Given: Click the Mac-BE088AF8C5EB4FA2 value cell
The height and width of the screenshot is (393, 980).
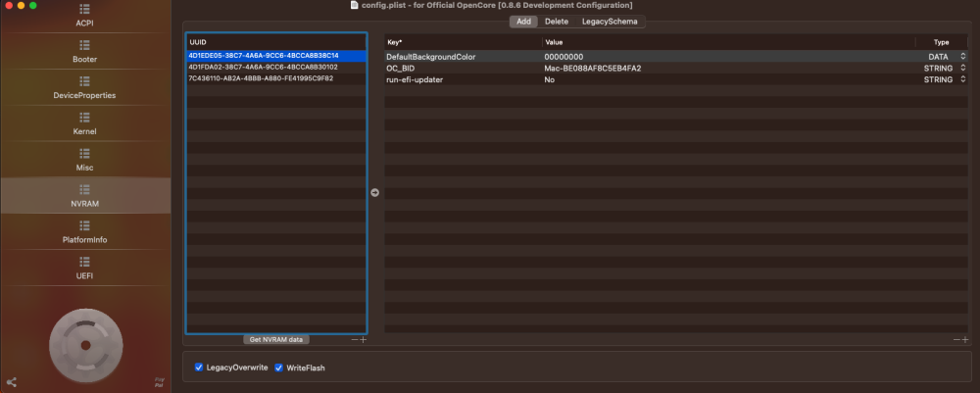Looking at the screenshot, I should tap(729, 68).
